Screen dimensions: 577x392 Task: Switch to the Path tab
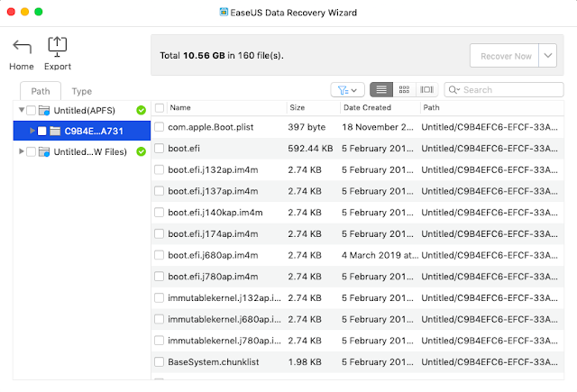point(41,91)
